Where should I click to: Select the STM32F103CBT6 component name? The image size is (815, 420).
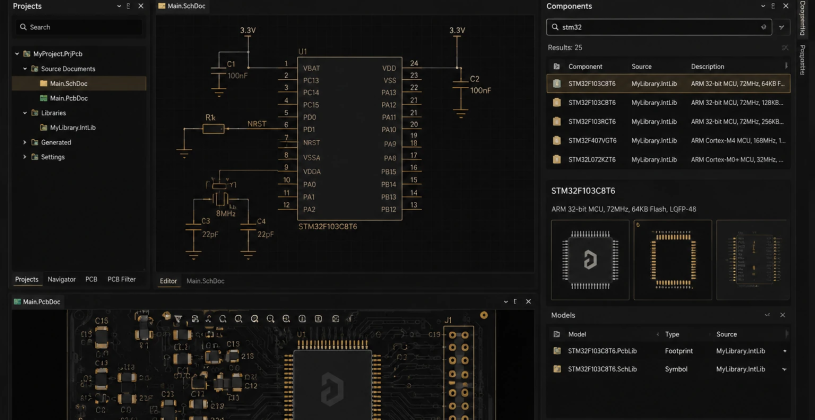click(x=592, y=102)
